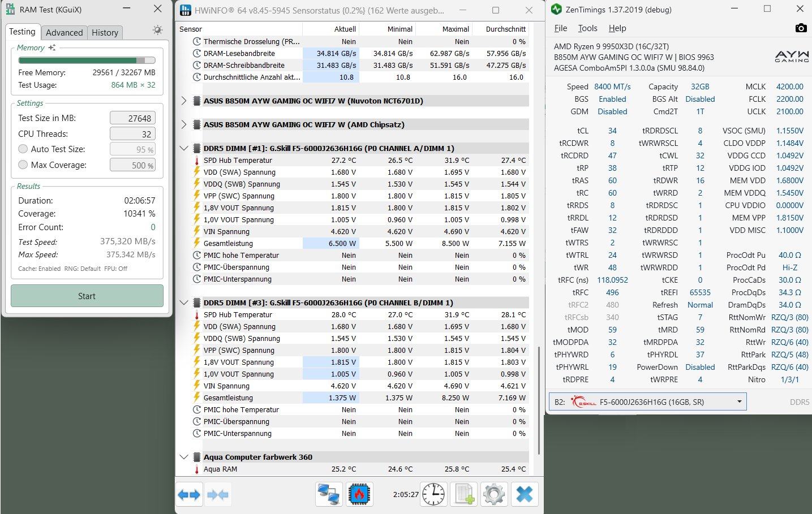This screenshot has height=514, width=812.
Task: Click the Speed value 8400 MT/s
Action: [x=612, y=87]
